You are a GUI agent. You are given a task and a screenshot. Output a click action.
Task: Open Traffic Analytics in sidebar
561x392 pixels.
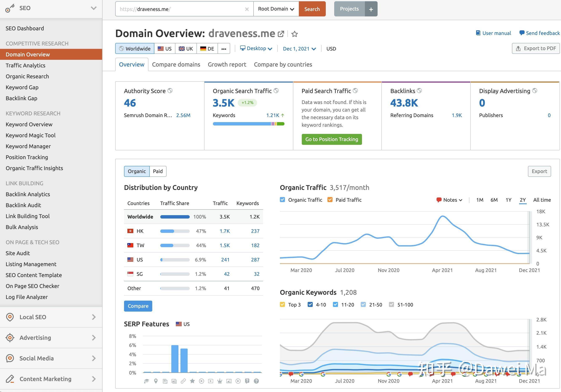click(26, 65)
